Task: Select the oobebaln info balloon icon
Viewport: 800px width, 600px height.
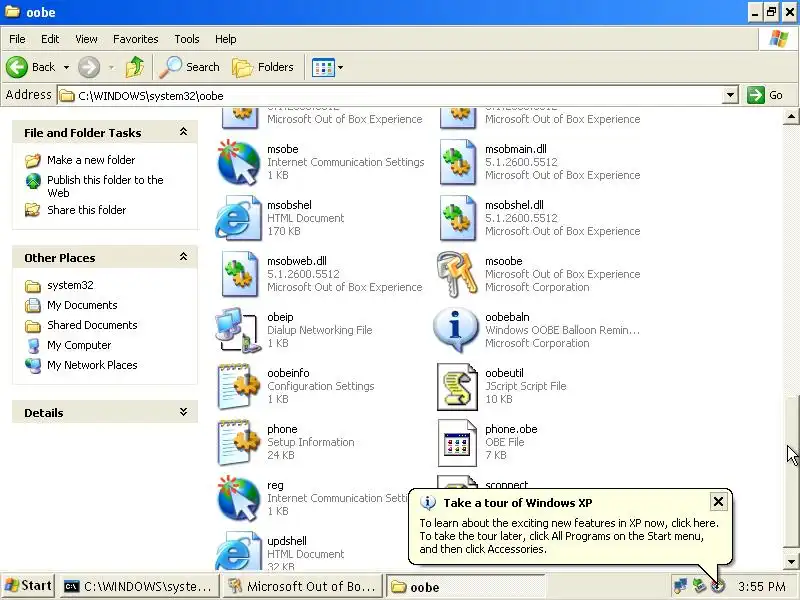Action: [x=456, y=330]
